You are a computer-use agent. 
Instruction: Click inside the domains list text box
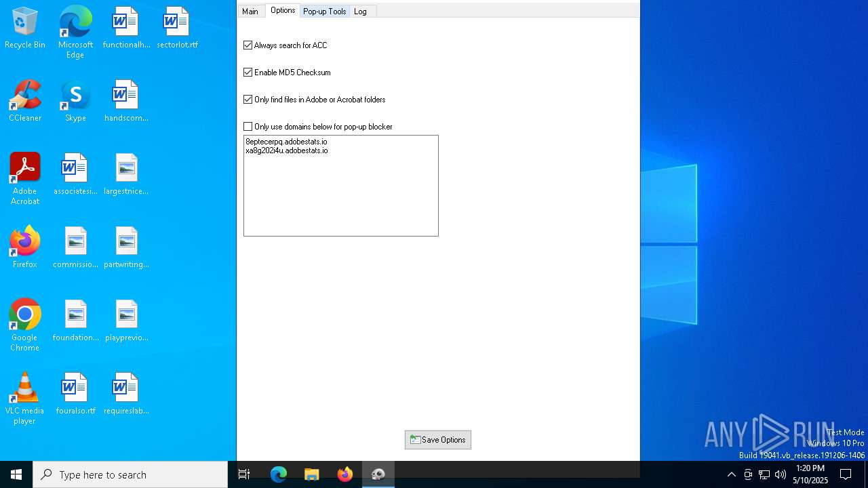point(341,186)
